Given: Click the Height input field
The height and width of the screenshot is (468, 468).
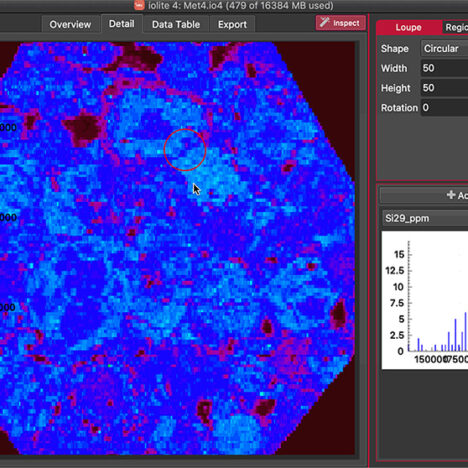Looking at the screenshot, I should click(445, 88).
